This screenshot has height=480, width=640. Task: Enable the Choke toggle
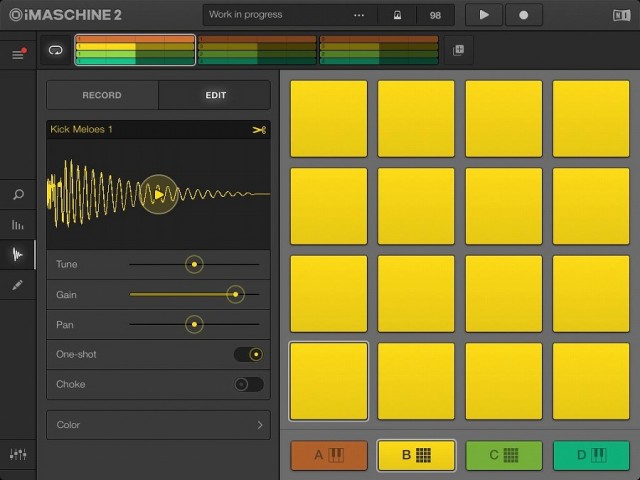click(x=249, y=384)
